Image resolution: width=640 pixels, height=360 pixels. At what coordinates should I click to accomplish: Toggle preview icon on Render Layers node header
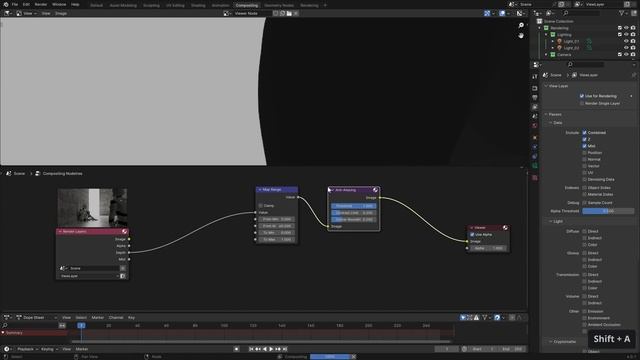click(124, 231)
